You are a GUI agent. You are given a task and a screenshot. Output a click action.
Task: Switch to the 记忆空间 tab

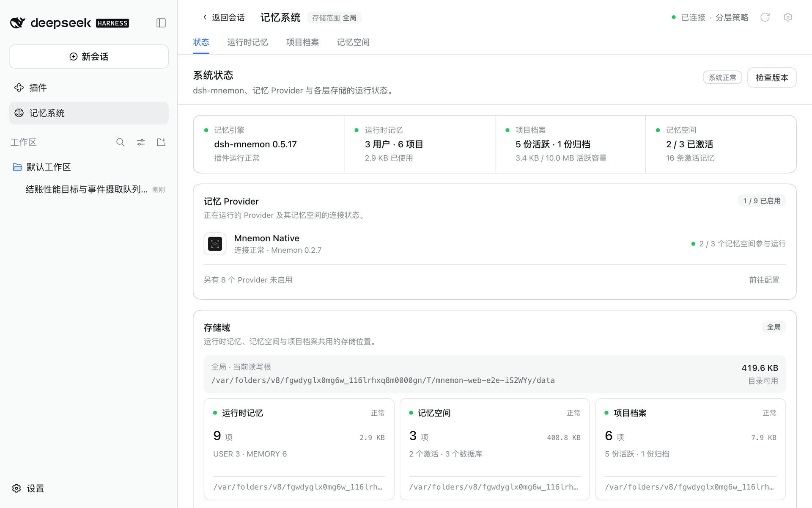coord(353,42)
